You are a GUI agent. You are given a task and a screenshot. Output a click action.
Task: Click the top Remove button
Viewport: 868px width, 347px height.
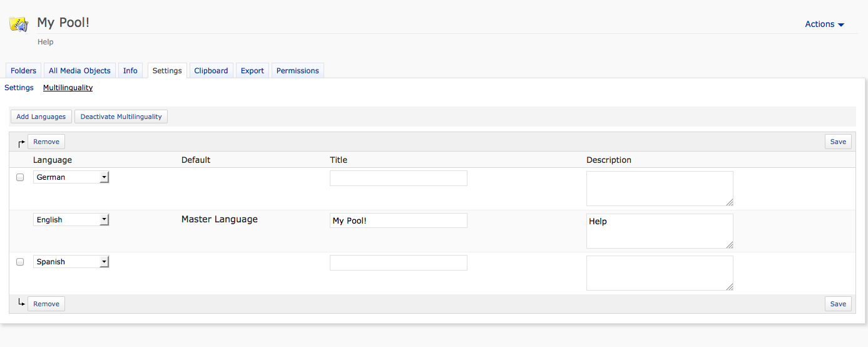click(46, 142)
